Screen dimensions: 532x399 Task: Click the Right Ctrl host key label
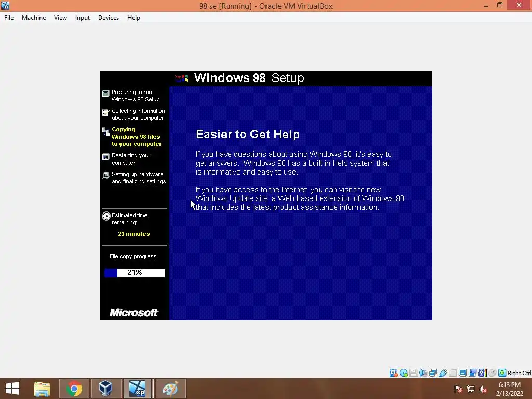(519, 373)
